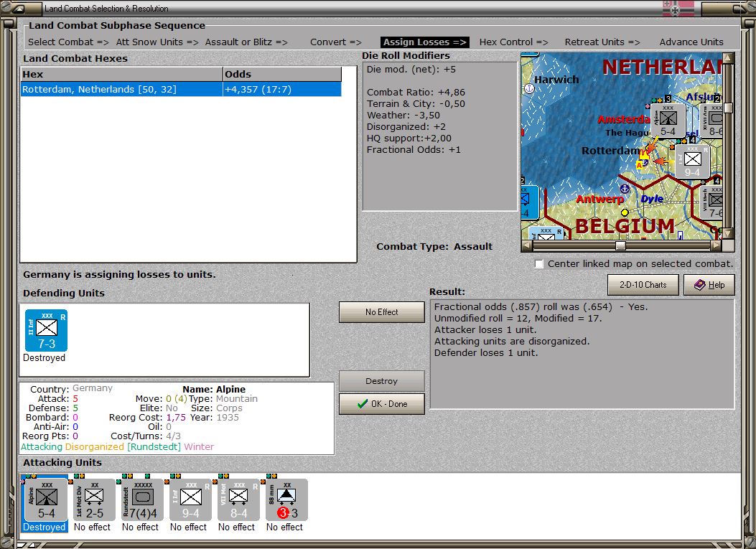Click the No Effect button
The image size is (756, 549).
(x=381, y=312)
